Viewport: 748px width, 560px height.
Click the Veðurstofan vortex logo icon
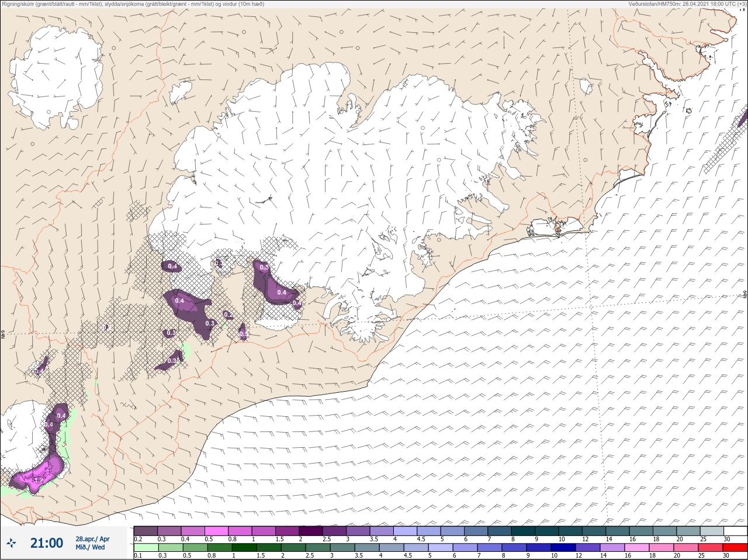[11, 543]
